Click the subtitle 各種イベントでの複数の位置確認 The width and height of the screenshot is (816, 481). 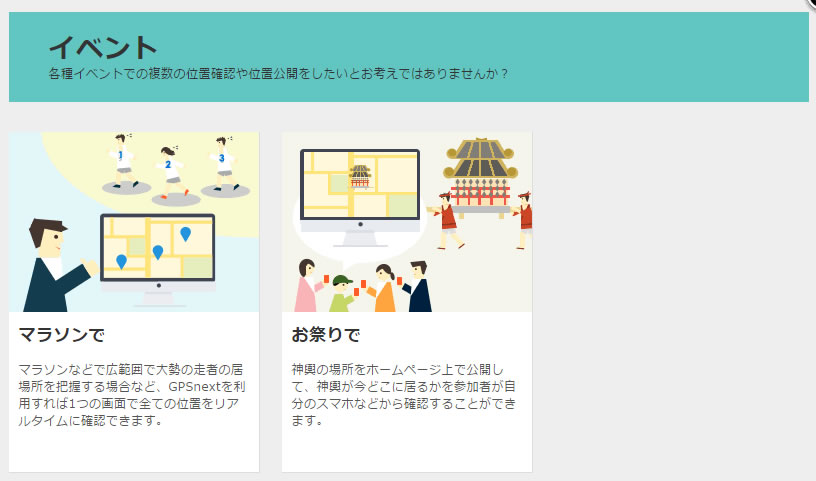coord(278,73)
